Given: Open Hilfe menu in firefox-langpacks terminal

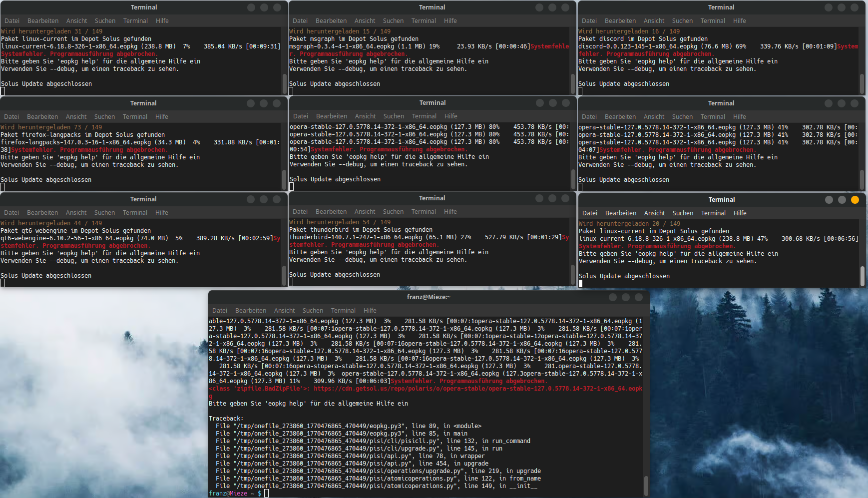Looking at the screenshot, I should (x=161, y=117).
